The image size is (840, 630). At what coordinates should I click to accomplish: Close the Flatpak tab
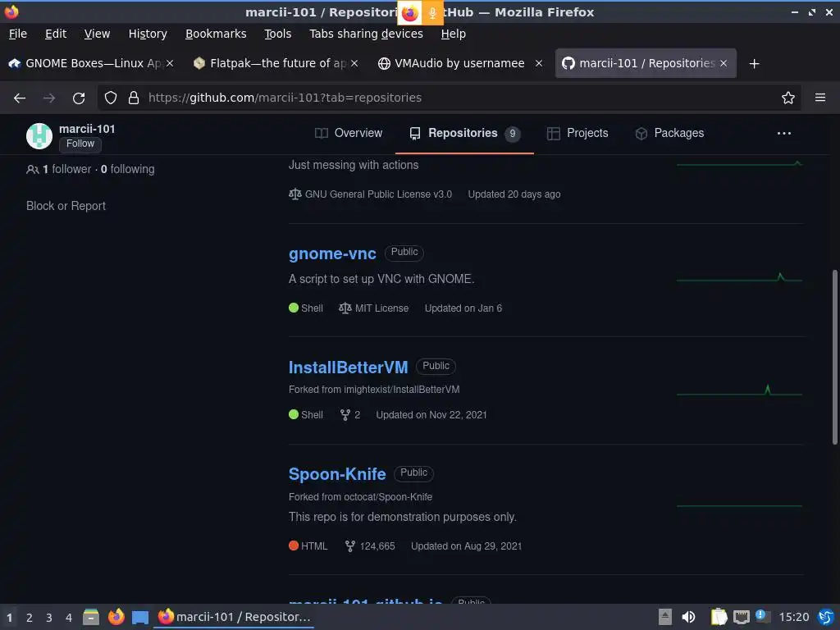[x=354, y=63]
